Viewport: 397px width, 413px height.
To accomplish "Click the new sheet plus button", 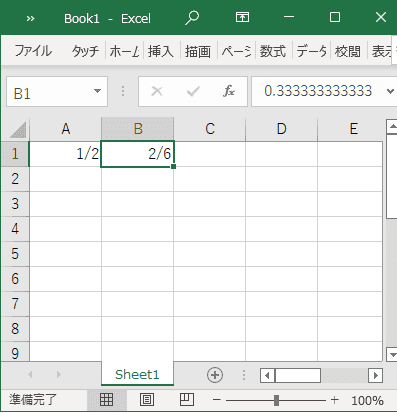I will pos(215,375).
